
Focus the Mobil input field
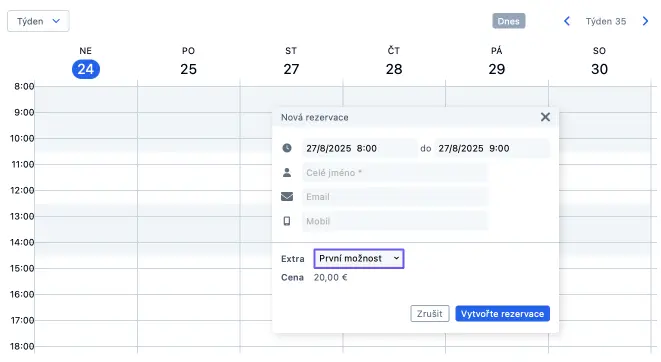pyautogui.click(x=395, y=221)
